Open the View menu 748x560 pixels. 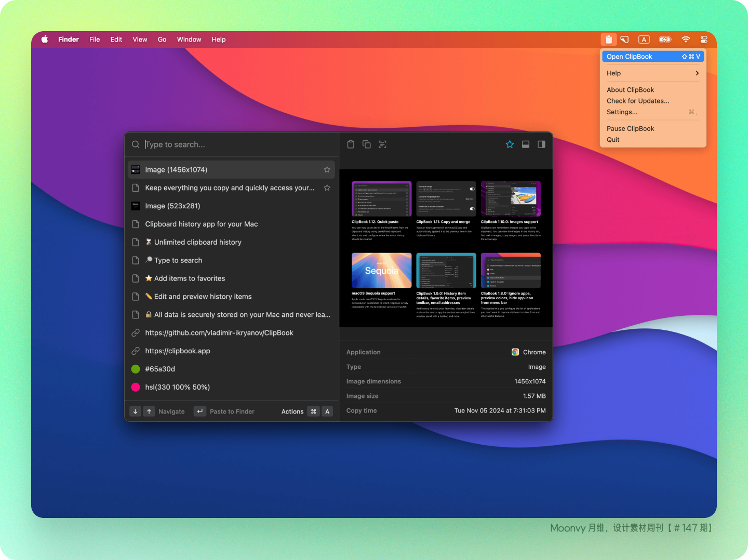[x=140, y=39]
